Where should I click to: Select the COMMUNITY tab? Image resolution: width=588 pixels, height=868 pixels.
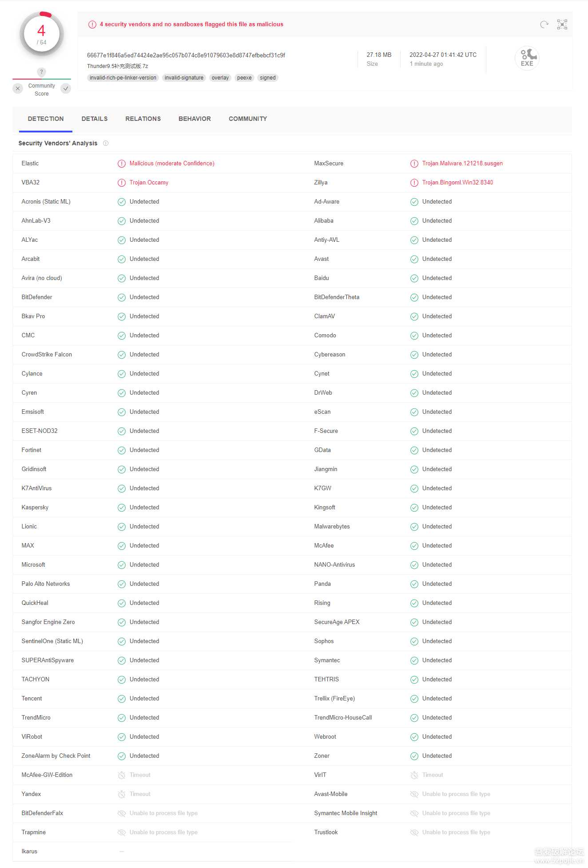pos(248,119)
